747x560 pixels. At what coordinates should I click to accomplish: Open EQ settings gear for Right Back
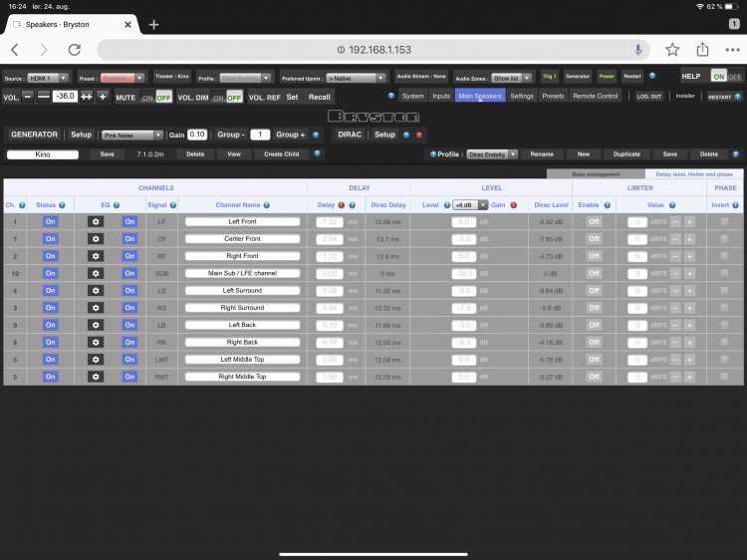[x=96, y=342]
